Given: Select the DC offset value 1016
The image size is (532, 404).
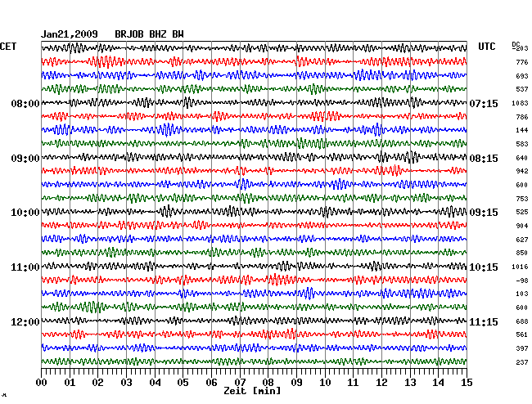Looking at the screenshot, I should pyautogui.click(x=520, y=267).
